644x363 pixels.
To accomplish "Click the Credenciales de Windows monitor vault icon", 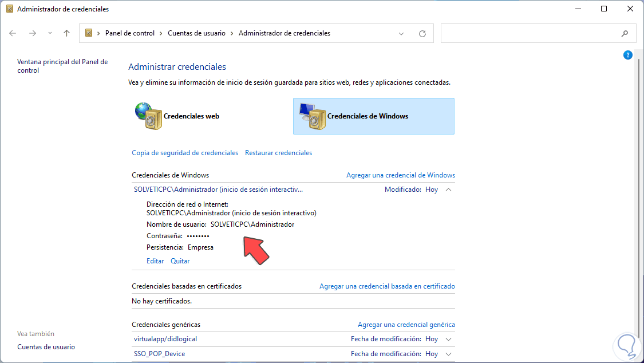I will pos(313,116).
